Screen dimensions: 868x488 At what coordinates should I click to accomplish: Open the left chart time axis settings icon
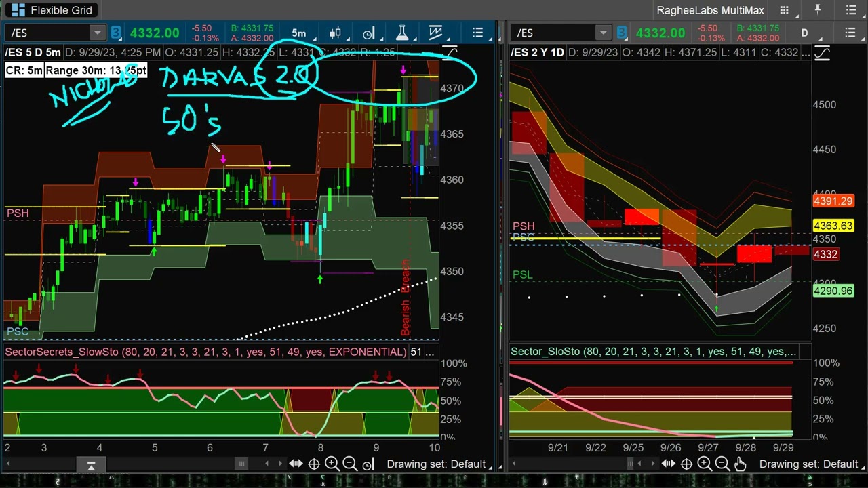point(368,33)
